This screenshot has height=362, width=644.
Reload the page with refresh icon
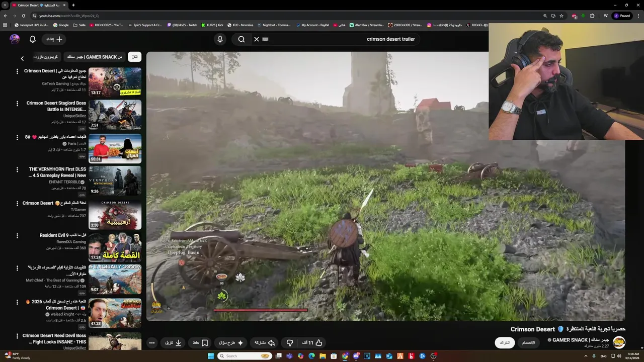24,16
